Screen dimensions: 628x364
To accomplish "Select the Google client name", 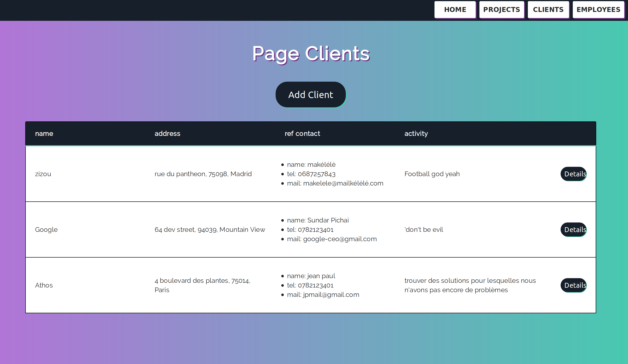I will [46, 229].
